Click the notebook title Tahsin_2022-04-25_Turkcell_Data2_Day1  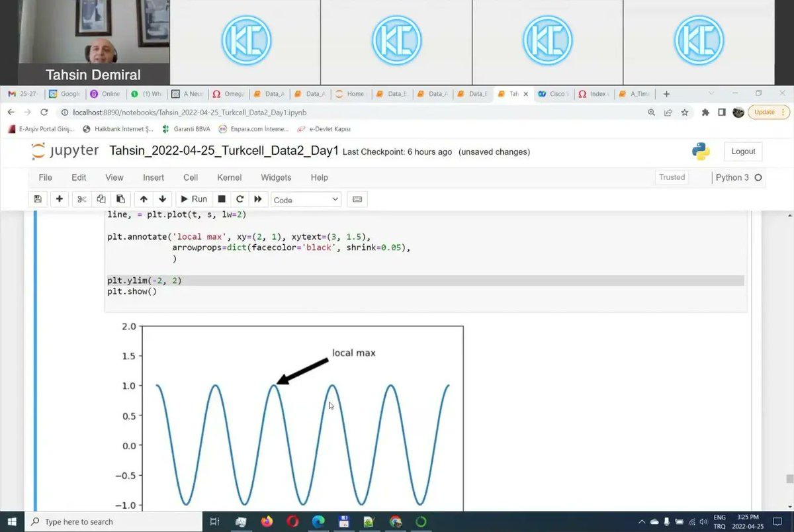[x=224, y=152]
